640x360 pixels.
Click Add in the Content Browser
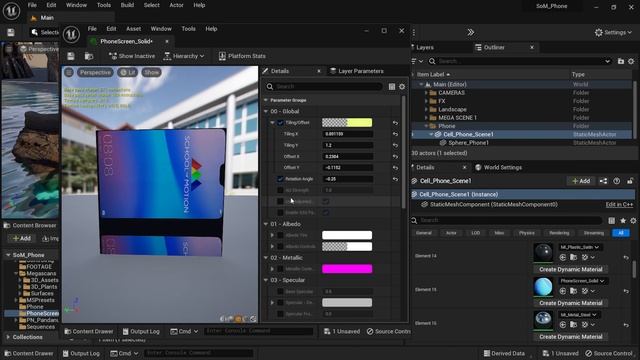(22, 238)
